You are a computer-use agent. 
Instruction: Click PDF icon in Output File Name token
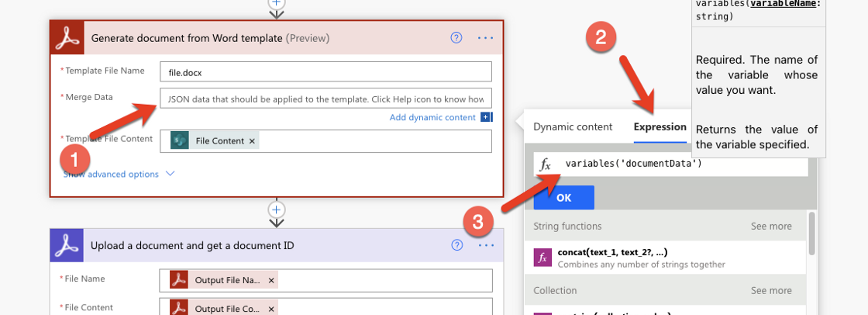point(179,281)
